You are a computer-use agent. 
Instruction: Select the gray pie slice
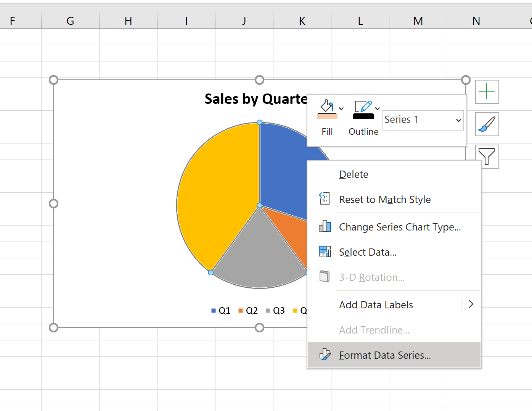click(x=259, y=256)
